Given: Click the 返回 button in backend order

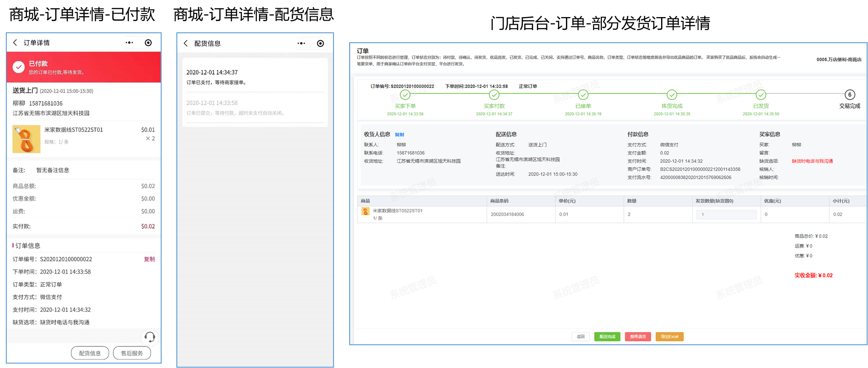Looking at the screenshot, I should coord(581,337).
